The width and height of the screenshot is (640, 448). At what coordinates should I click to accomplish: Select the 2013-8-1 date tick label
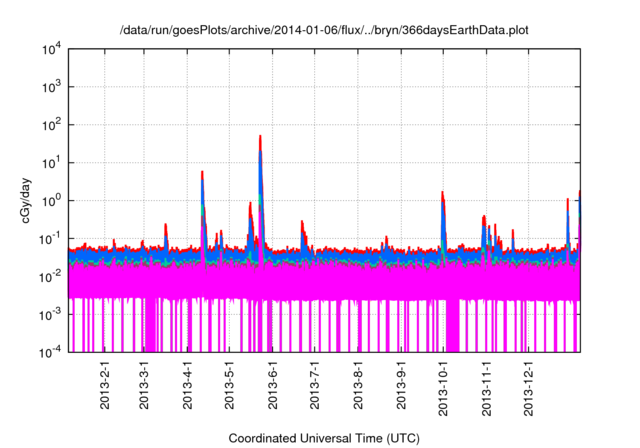[x=358, y=389]
